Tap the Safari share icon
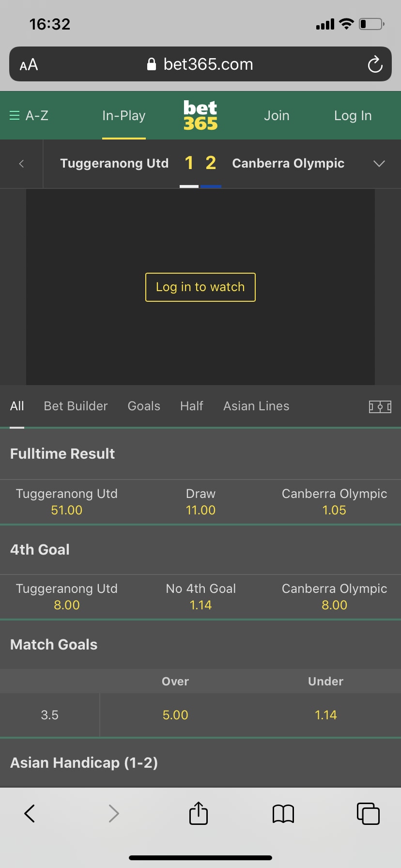 point(199,813)
